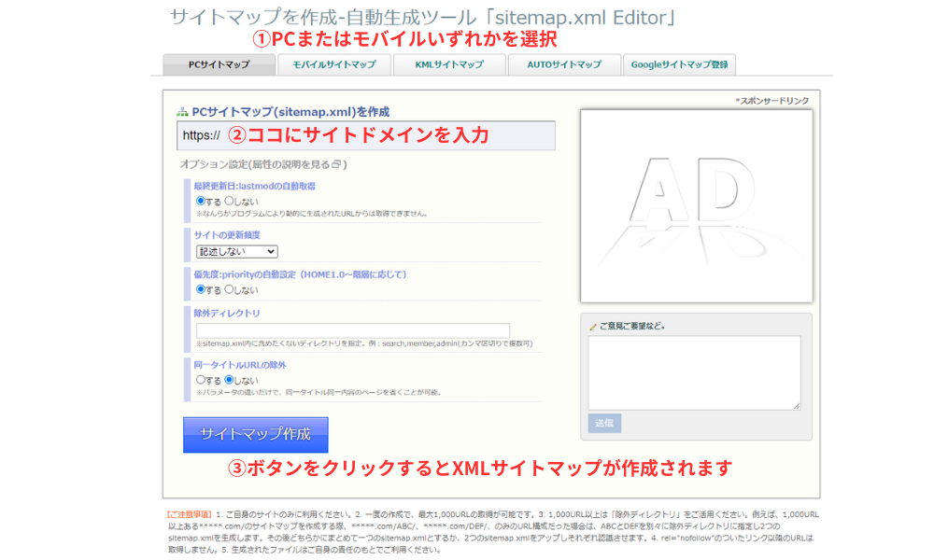Click into the ご意見ご要望 feedback textarea

(694, 372)
